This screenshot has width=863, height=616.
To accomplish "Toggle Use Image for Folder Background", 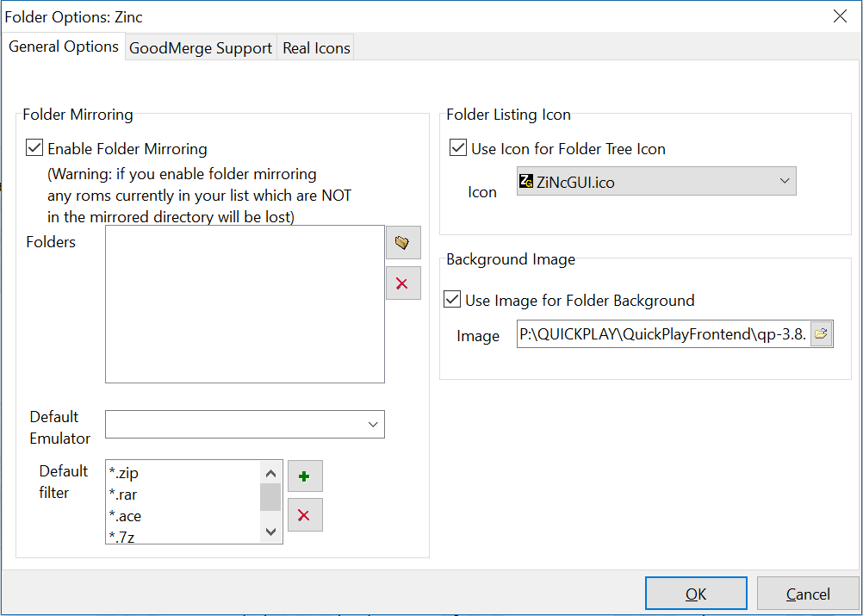I will pos(452,300).
